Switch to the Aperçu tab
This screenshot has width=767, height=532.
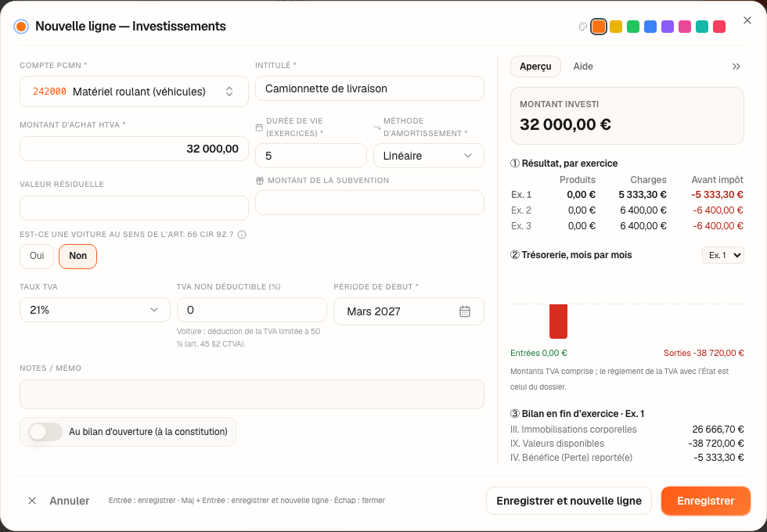tap(535, 66)
